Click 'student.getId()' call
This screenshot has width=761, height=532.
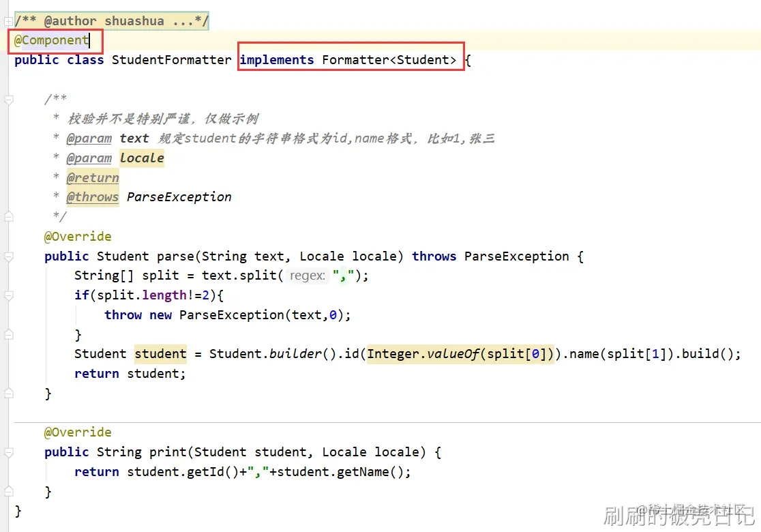tap(183, 472)
